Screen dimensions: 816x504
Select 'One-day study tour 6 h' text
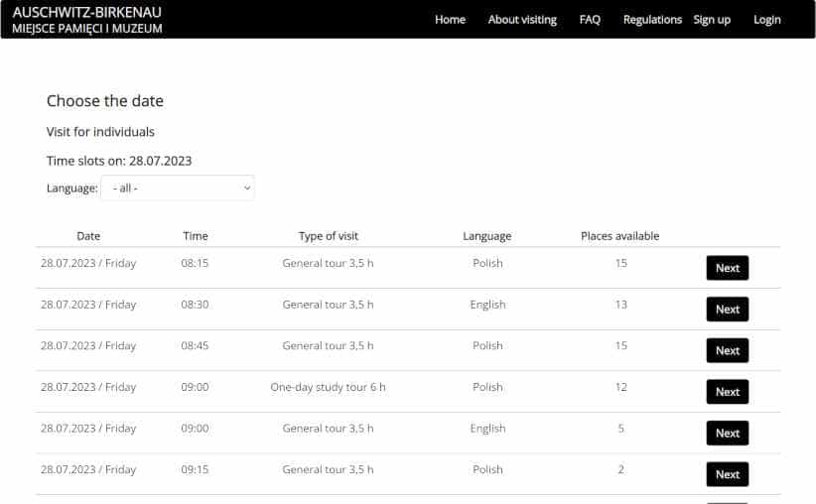click(x=328, y=387)
